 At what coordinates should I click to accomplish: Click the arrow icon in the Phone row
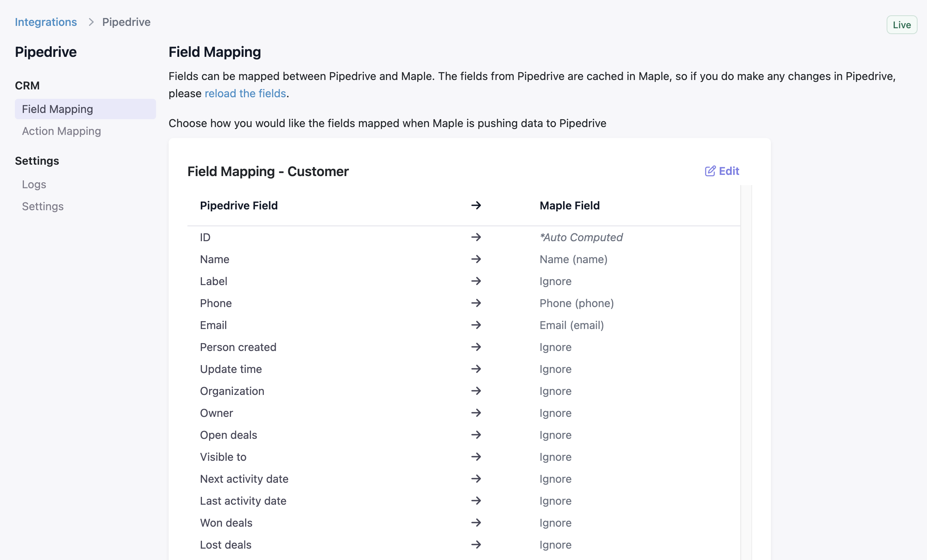pos(476,303)
